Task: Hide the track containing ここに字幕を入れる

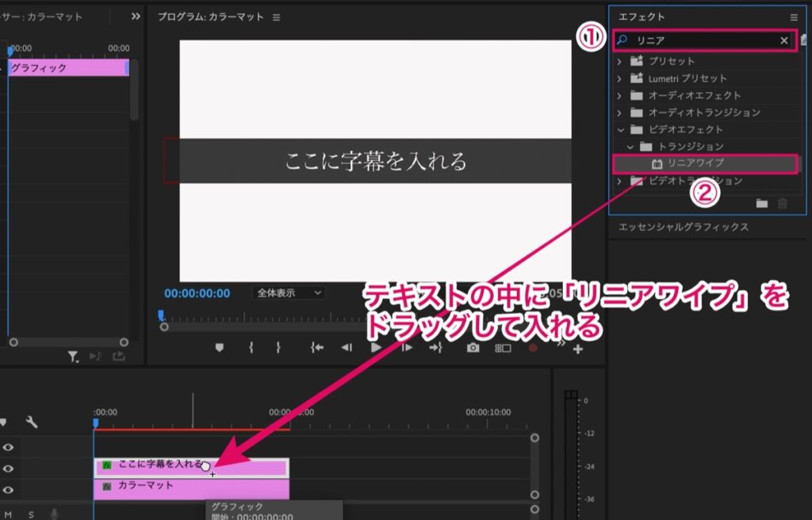Action: [x=8, y=468]
